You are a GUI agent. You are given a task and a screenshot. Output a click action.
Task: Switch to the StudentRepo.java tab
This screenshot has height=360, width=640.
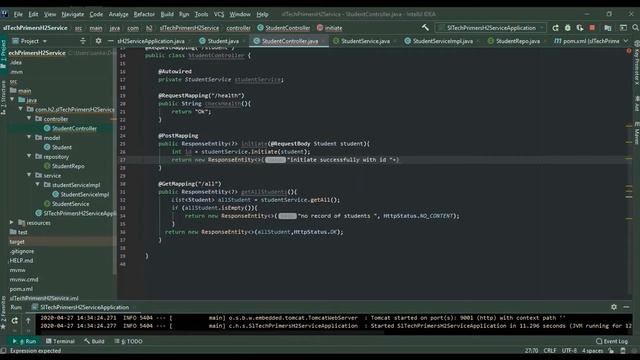coord(517,41)
